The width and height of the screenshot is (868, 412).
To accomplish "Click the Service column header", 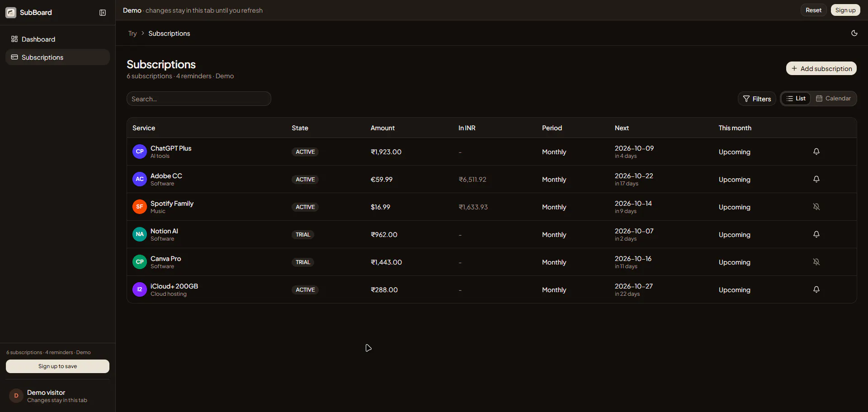I will [144, 128].
